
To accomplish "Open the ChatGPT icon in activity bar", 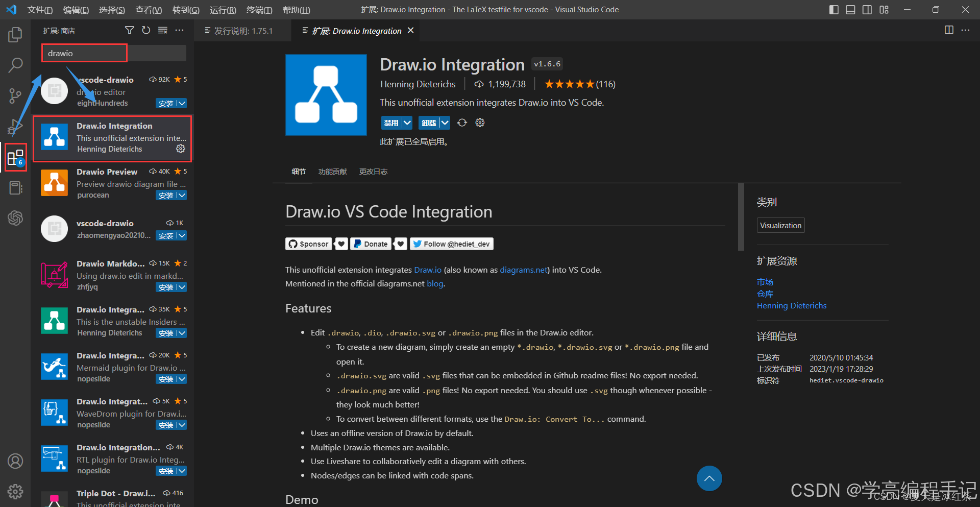I will (15, 218).
